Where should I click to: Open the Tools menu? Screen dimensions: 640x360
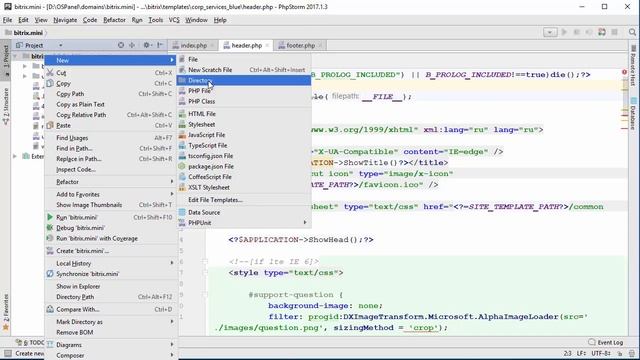(156, 20)
